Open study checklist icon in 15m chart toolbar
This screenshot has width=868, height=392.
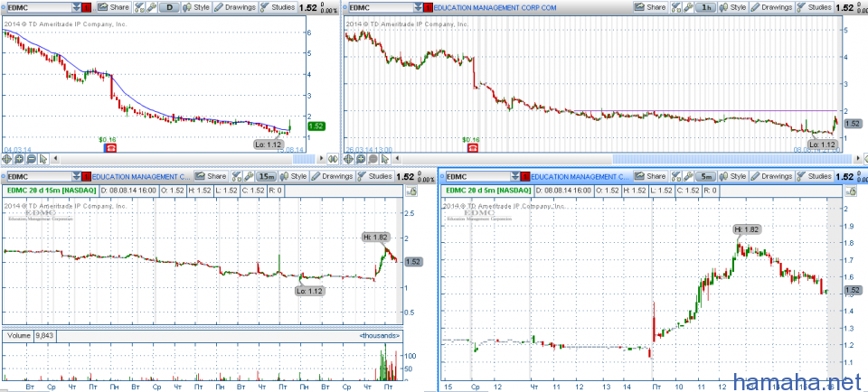235,176
